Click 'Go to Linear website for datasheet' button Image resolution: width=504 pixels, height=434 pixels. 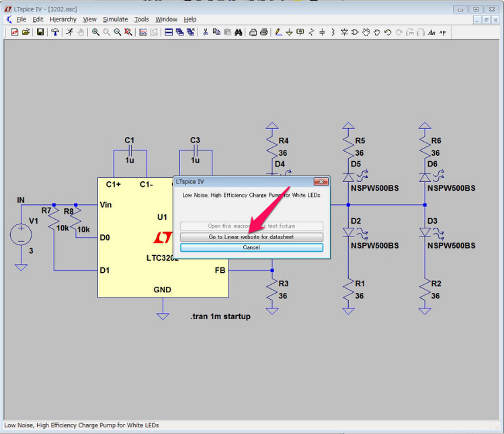[x=251, y=237]
